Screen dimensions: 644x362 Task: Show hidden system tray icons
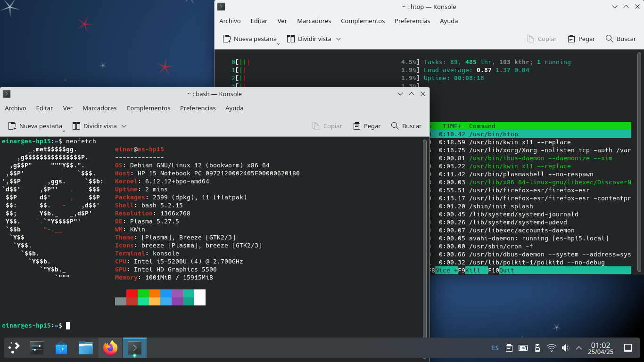[x=579, y=348]
